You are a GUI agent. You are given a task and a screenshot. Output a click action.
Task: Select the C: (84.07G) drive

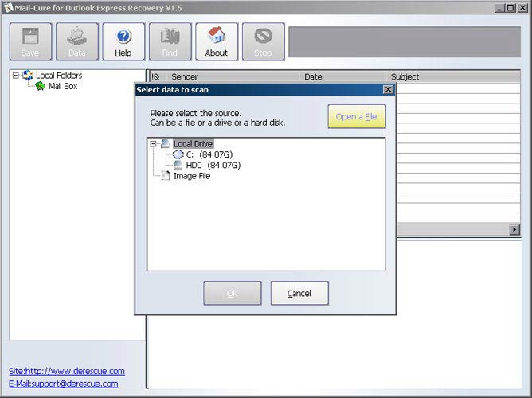209,154
